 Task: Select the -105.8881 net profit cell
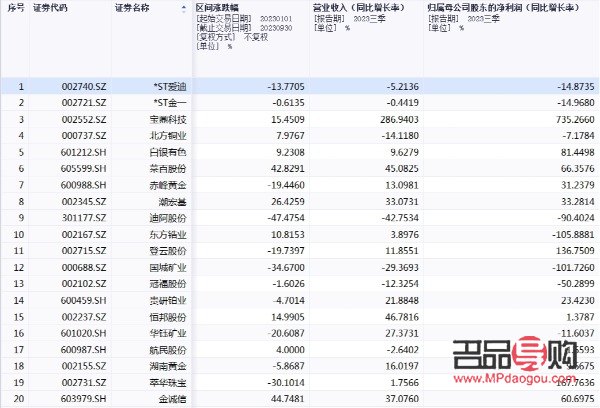pyautogui.click(x=574, y=235)
